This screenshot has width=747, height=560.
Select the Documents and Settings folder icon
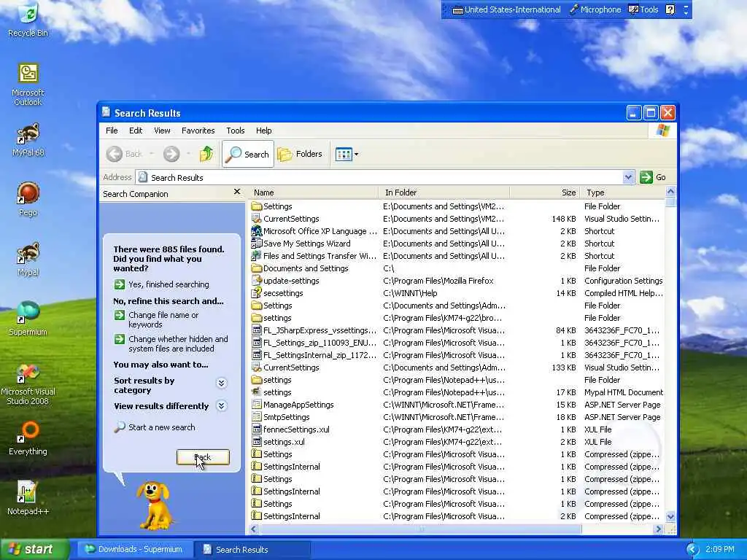(256, 268)
